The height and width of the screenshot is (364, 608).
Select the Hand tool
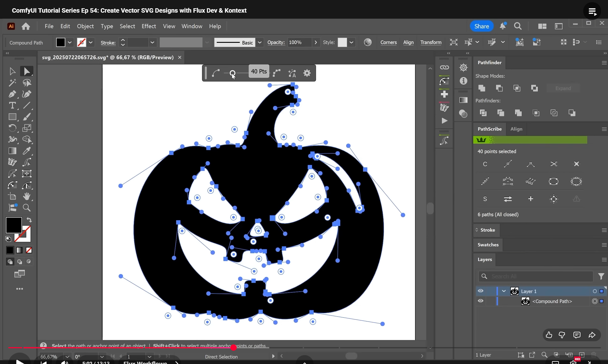[x=27, y=196]
